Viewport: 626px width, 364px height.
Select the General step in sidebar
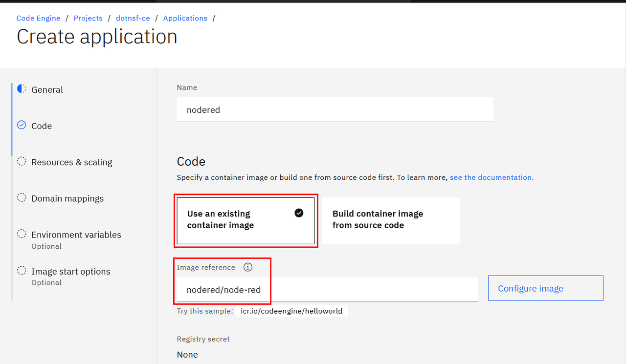point(47,90)
